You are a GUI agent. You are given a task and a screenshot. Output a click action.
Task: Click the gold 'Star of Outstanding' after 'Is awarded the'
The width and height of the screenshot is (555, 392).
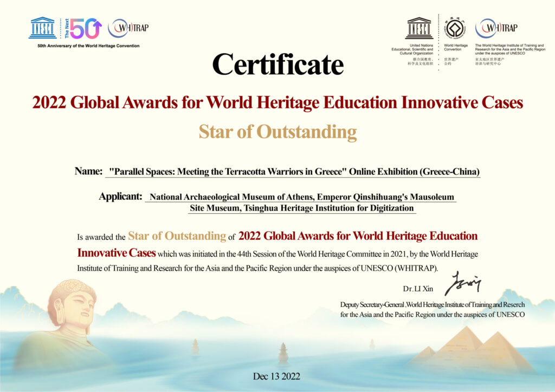click(x=177, y=236)
